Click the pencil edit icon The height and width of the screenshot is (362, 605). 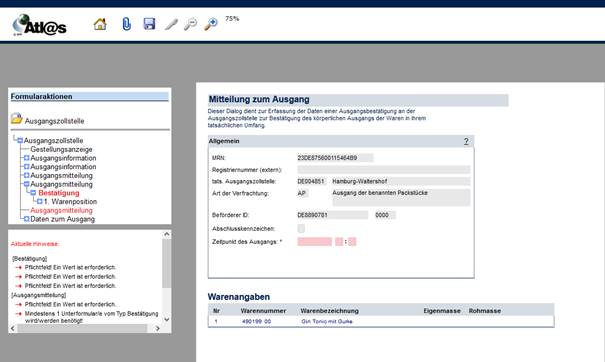[x=171, y=24]
